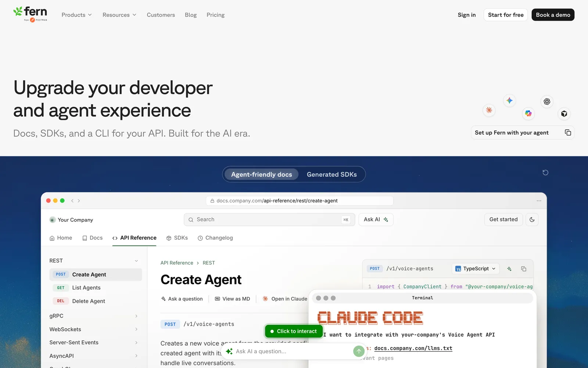
Task: Click the browser forward arrow in demo
Action: coord(79,201)
